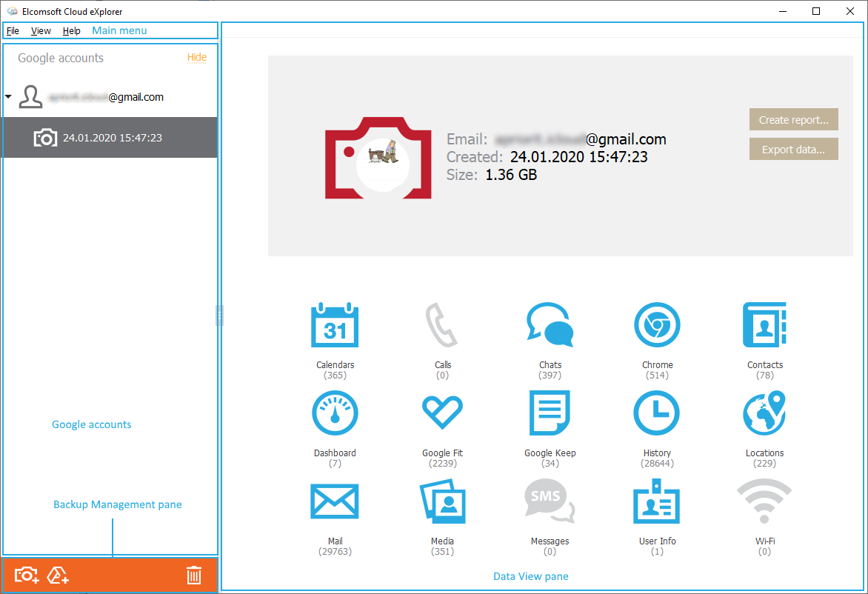Viewport: 868px width, 594px height.
Task: Open the User Info badge icon
Action: [x=656, y=501]
